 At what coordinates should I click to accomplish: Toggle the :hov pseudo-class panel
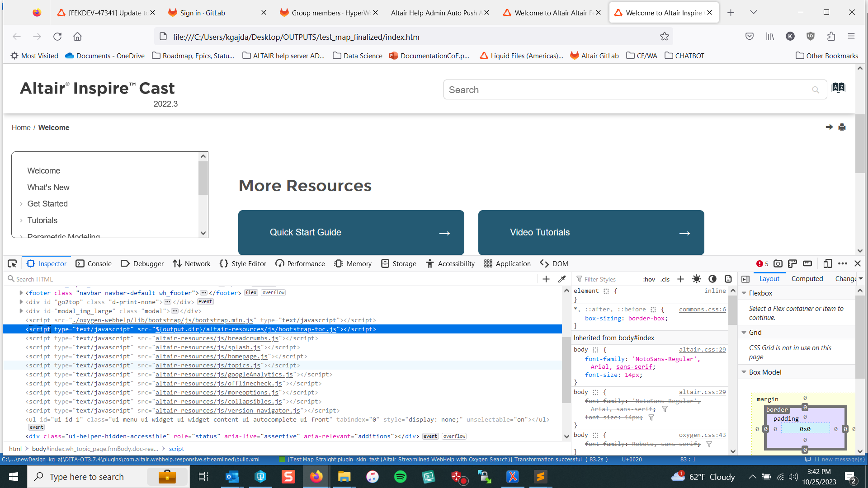click(x=649, y=279)
